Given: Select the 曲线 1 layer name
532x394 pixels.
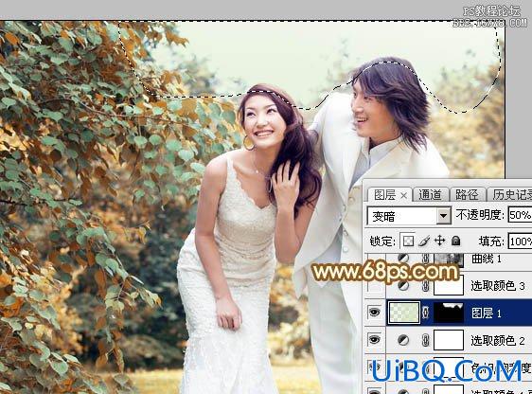Looking at the screenshot, I should (x=487, y=259).
